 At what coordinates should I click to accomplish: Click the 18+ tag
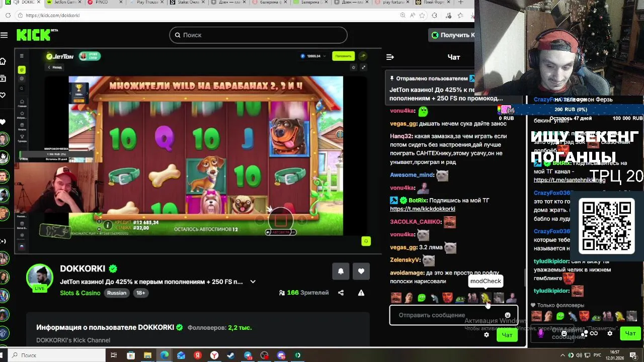[x=140, y=293]
